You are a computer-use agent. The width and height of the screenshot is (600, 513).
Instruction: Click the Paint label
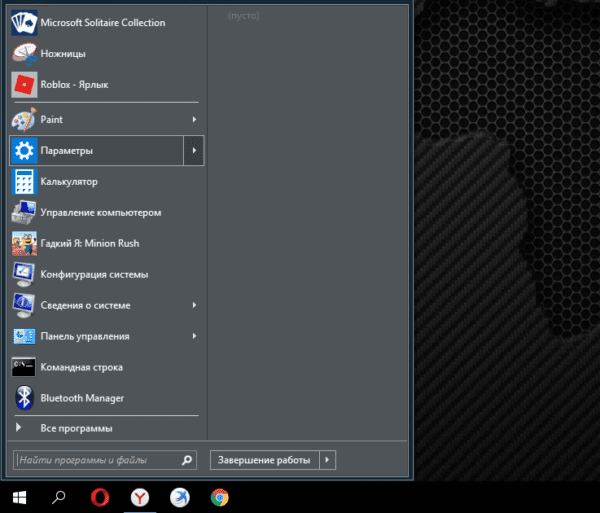click(51, 119)
